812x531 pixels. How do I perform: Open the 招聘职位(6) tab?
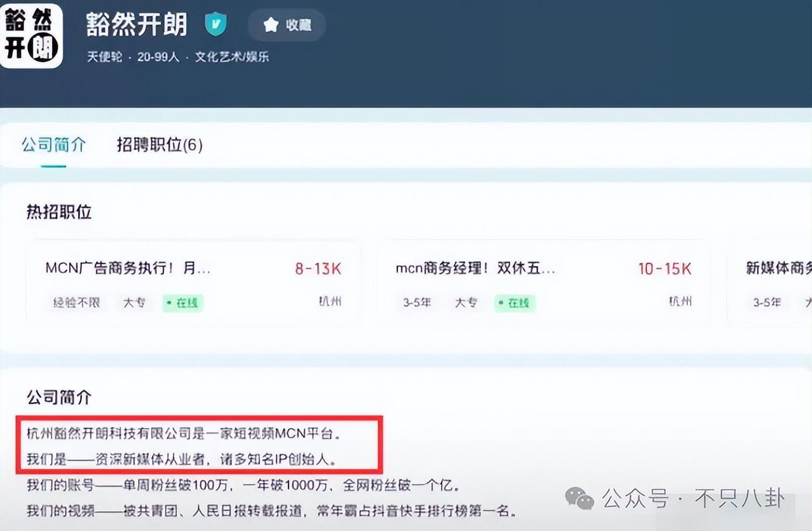(160, 144)
